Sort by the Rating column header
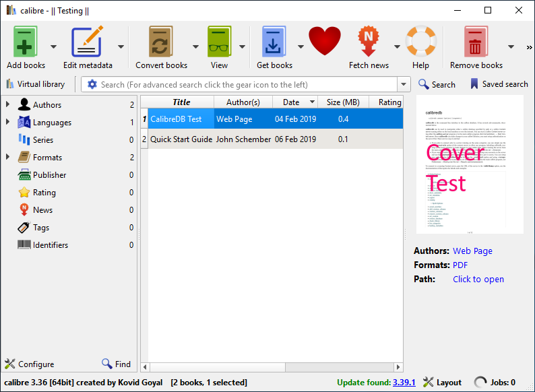 (386, 102)
